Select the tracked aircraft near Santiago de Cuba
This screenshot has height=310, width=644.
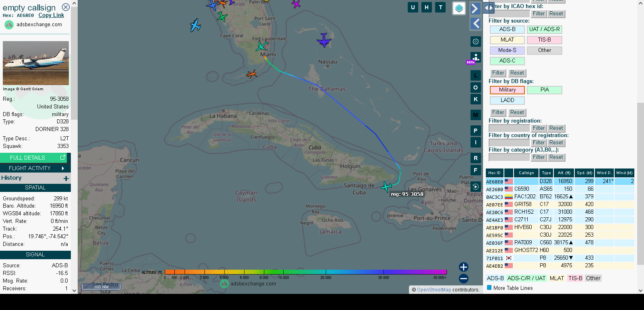pos(387,187)
